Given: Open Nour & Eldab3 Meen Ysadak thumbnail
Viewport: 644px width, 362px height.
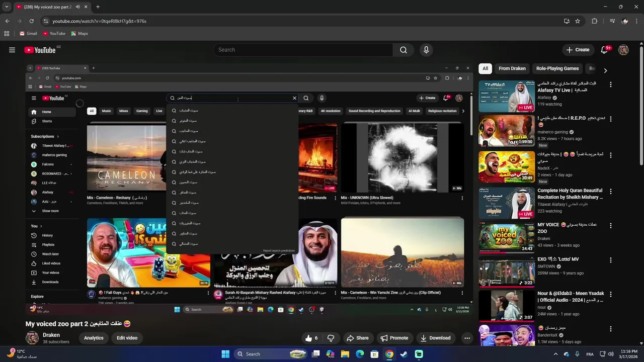Looking at the screenshot, I should click(506, 307).
